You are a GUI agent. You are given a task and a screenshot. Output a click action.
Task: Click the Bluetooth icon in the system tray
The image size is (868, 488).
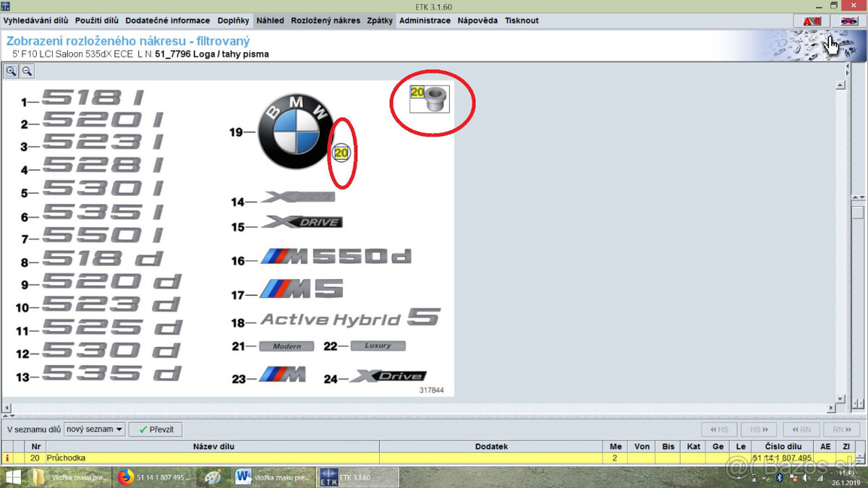(x=779, y=477)
